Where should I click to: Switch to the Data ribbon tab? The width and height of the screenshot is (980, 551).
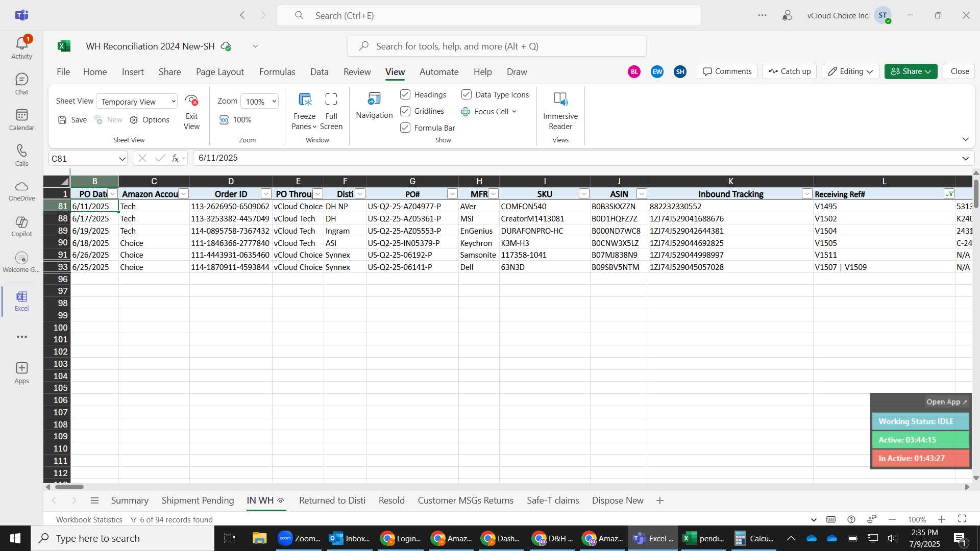click(x=320, y=72)
